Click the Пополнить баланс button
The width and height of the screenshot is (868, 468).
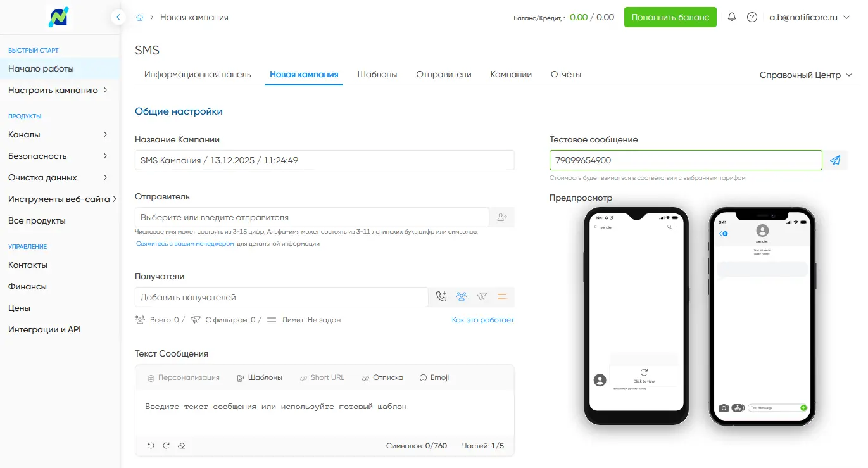pyautogui.click(x=670, y=17)
